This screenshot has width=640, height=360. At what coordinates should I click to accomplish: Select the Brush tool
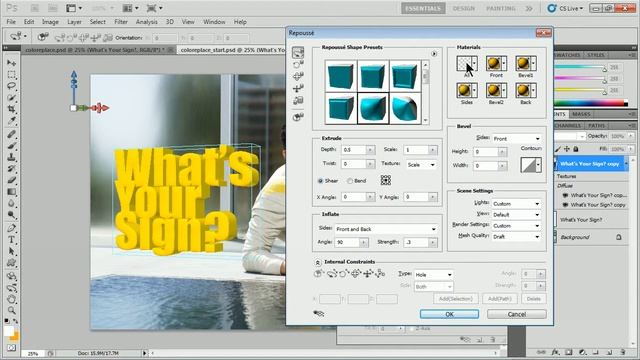pos(11,146)
